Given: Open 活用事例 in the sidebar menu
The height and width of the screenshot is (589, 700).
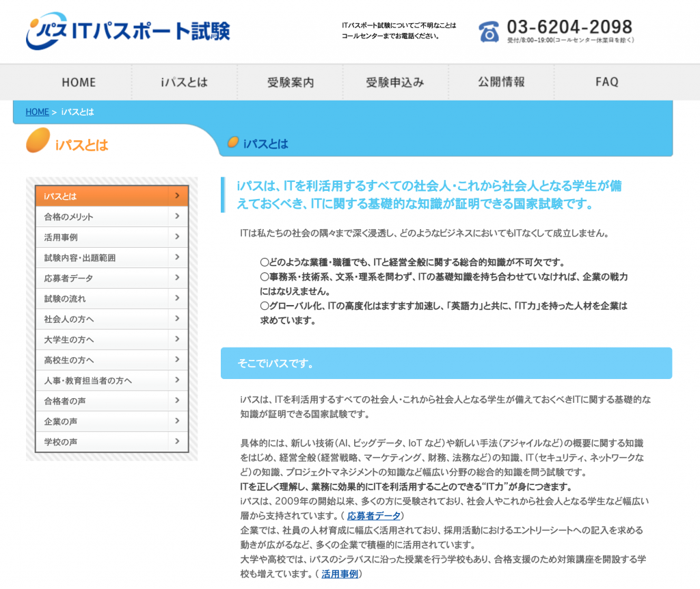Looking at the screenshot, I should point(112,237).
